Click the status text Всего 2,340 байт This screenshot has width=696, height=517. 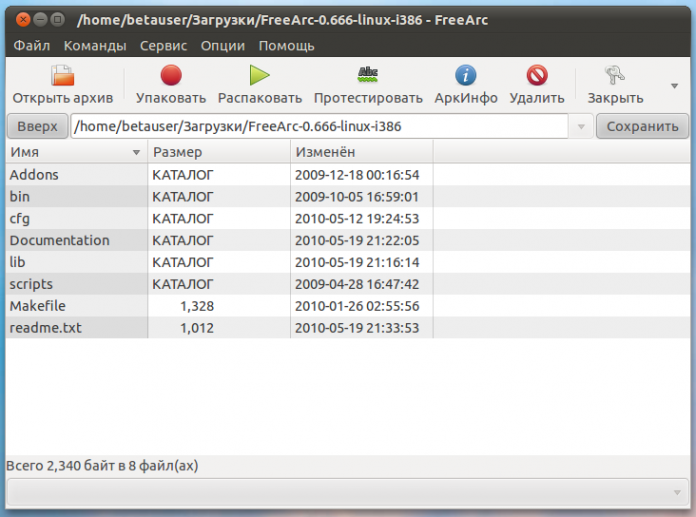tap(60, 466)
